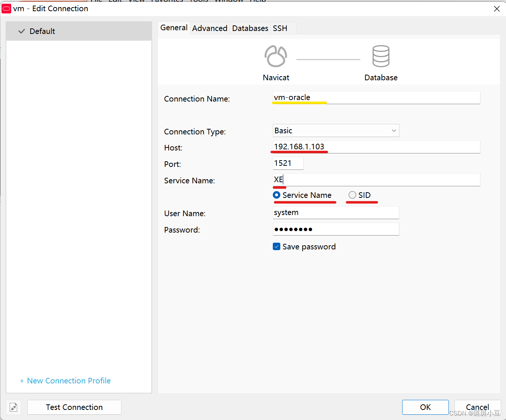This screenshot has height=420, width=506.
Task: Click the User Name: label
Action: click(185, 214)
